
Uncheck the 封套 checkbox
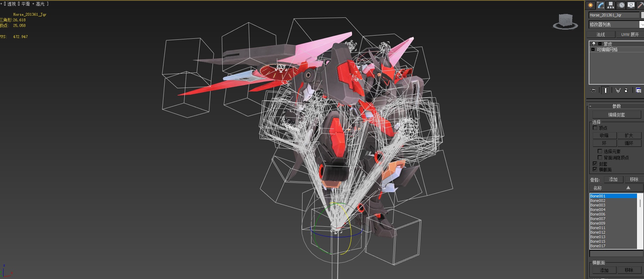point(595,163)
